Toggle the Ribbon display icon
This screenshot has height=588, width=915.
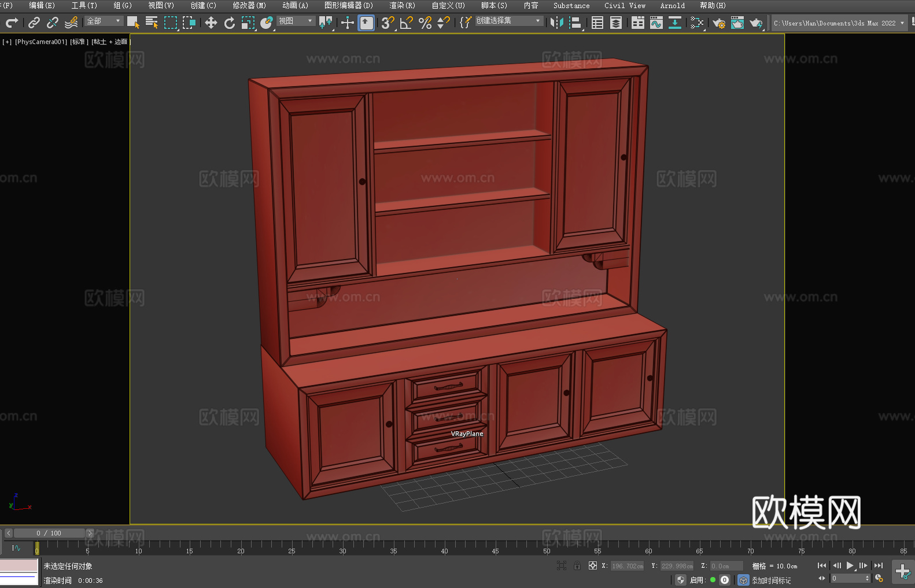[638, 23]
